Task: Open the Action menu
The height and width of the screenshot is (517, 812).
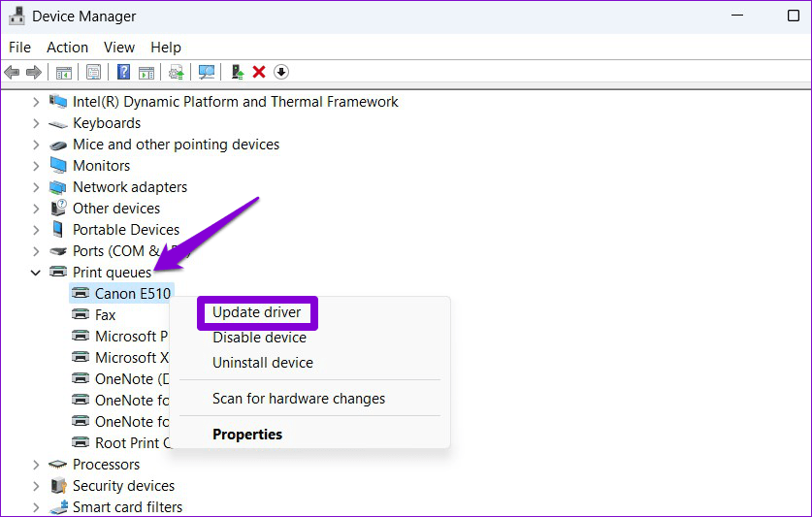Action: coord(67,47)
